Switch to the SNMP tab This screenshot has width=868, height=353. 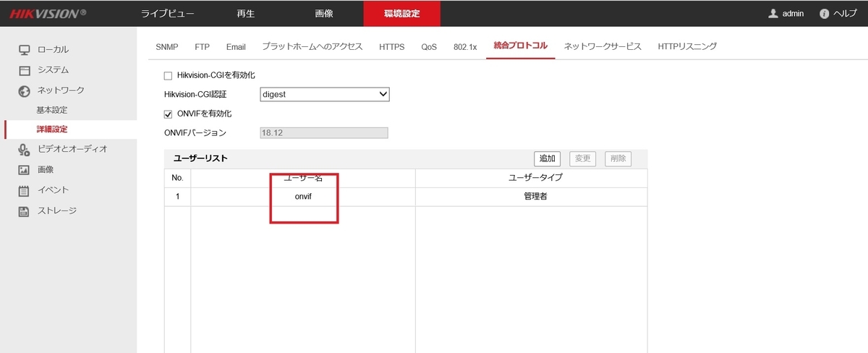167,46
